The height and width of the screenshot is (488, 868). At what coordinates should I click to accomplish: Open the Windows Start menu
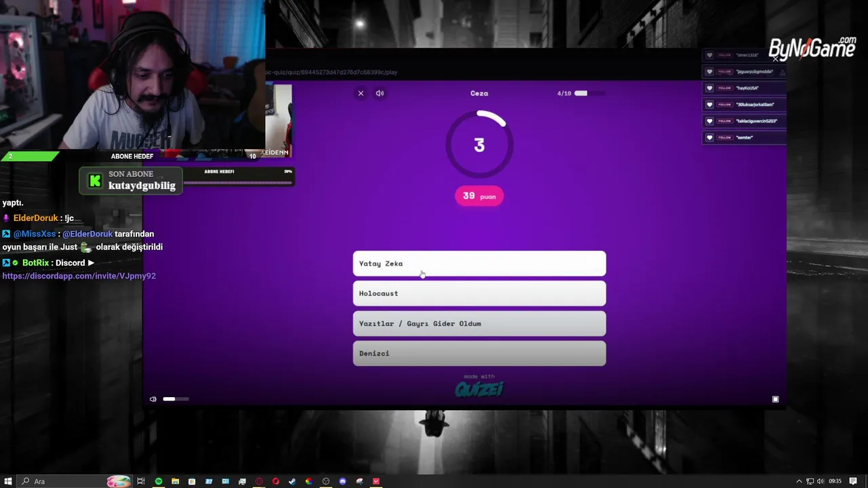[x=8, y=481]
